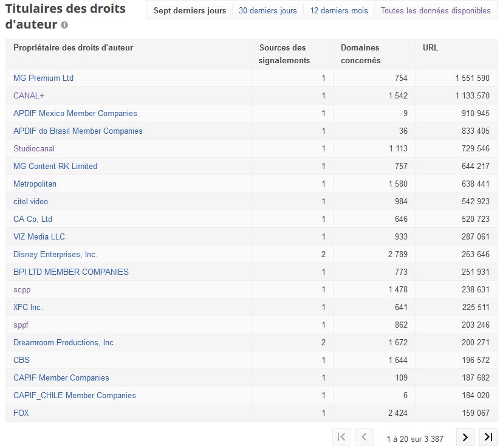Go to first page of results
This screenshot has width=500, height=448.
pos(341,437)
